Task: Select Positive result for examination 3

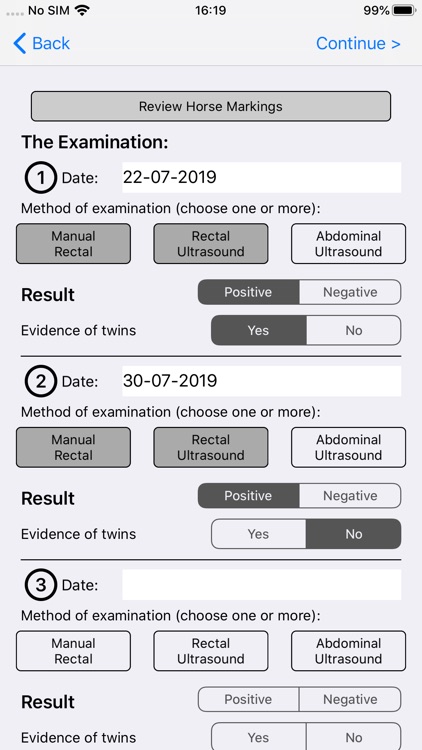Action: [248, 699]
